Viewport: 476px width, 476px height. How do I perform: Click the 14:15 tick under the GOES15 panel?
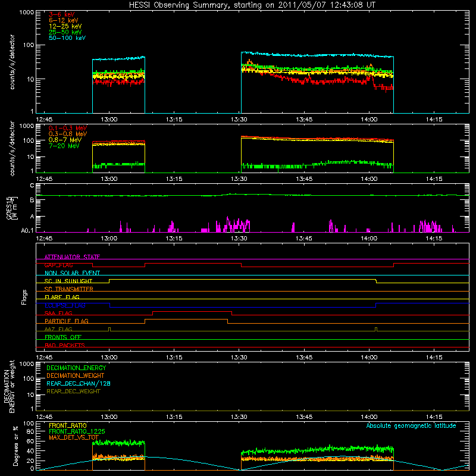[434, 239]
